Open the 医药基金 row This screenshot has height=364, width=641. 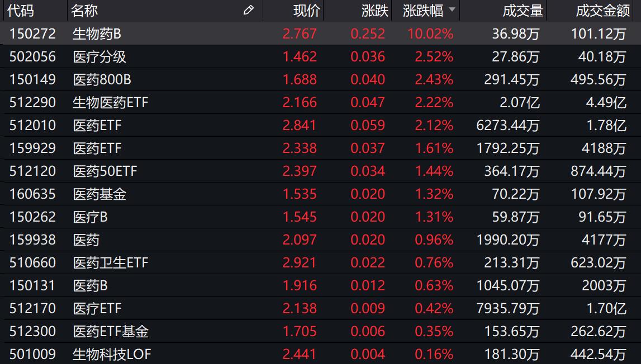pos(321,194)
